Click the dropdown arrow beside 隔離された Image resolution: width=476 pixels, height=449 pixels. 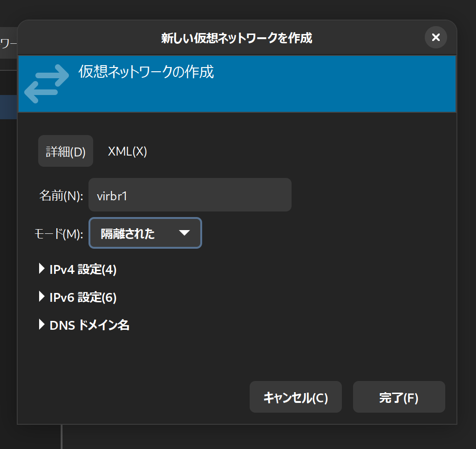click(x=185, y=233)
